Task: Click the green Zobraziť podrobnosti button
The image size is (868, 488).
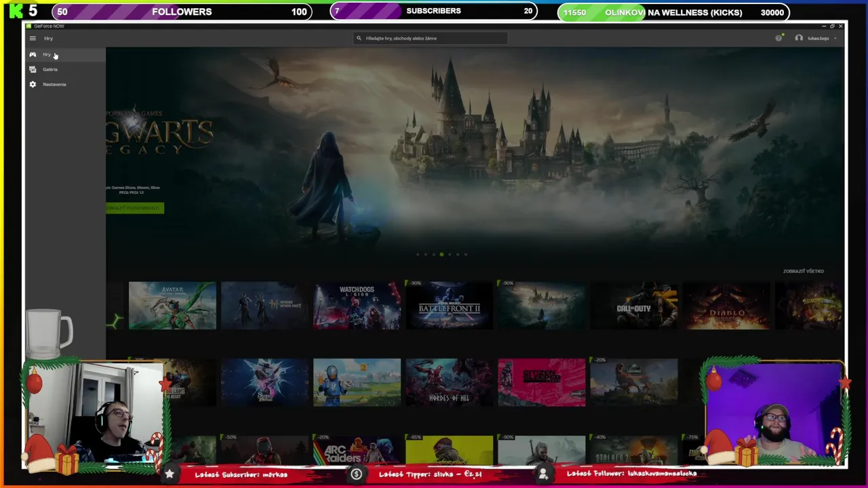Action: (134, 208)
